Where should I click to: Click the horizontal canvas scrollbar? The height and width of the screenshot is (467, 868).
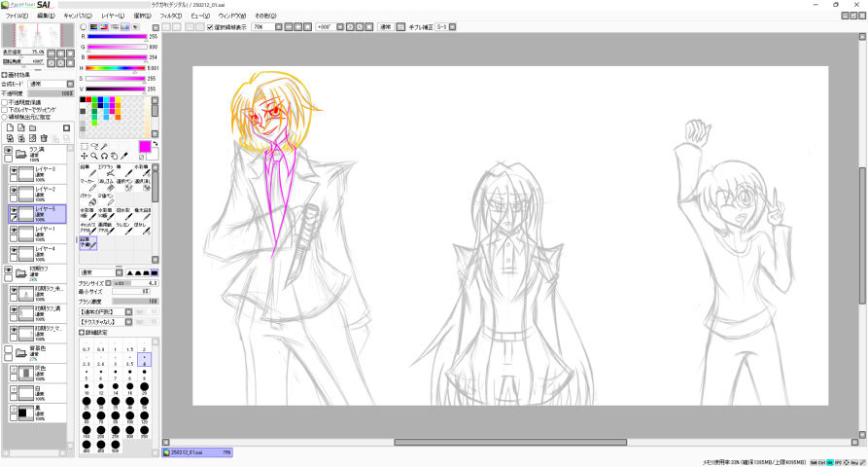pyautogui.click(x=510, y=443)
